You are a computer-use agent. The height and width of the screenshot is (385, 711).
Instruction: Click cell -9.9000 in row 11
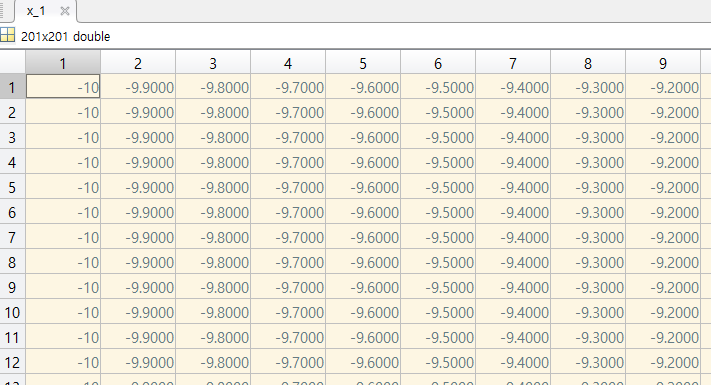click(138, 336)
